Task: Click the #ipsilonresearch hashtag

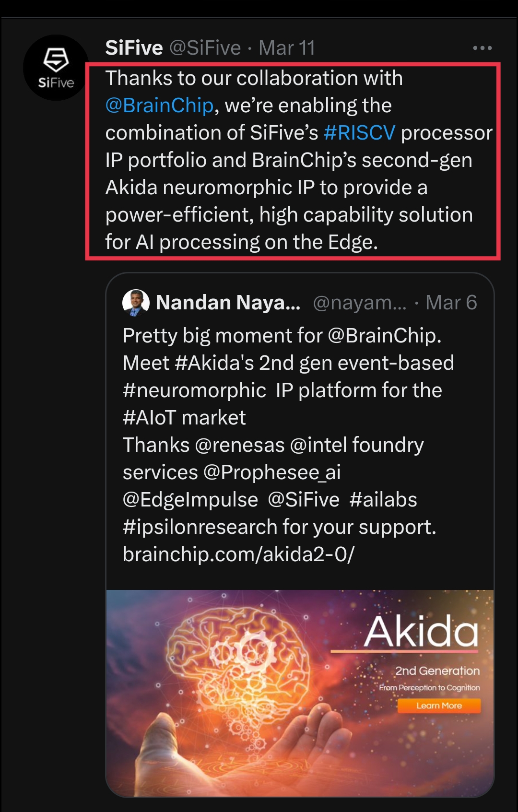Action: pos(200,527)
